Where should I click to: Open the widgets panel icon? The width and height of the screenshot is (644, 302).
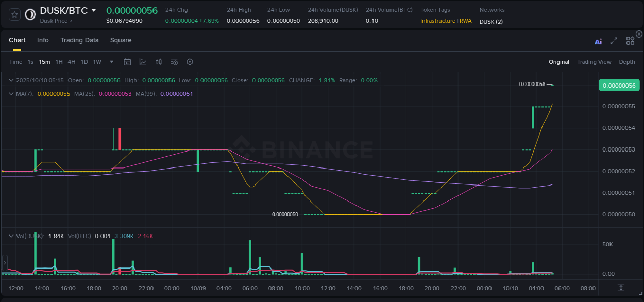630,41
